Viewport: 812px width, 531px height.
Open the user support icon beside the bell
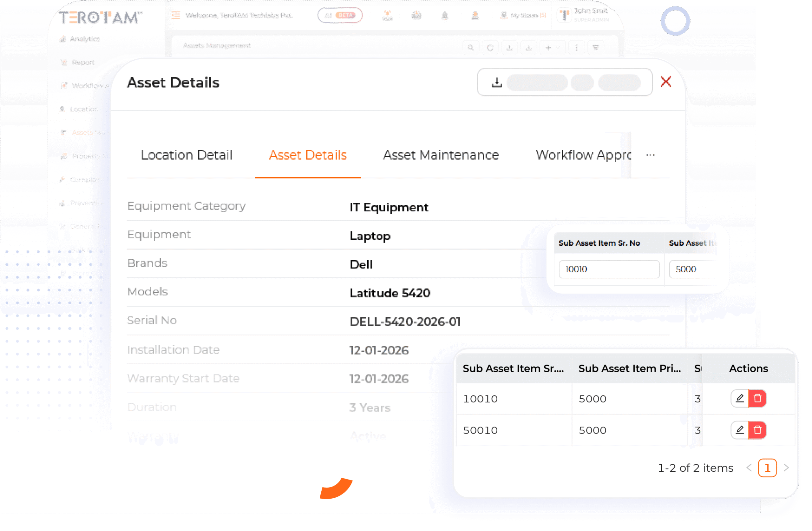(x=475, y=15)
